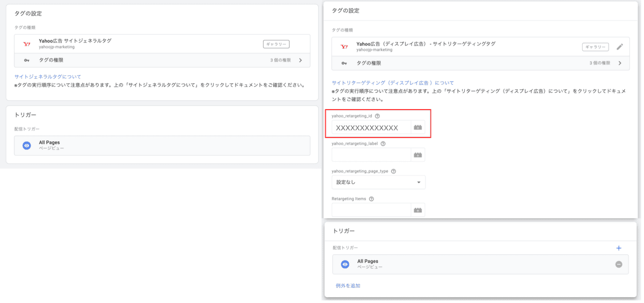Click Yahoo広告 サイトジェネラルタグ tag type row
Viewport: 644px width, 303px height.
pyautogui.click(x=162, y=44)
